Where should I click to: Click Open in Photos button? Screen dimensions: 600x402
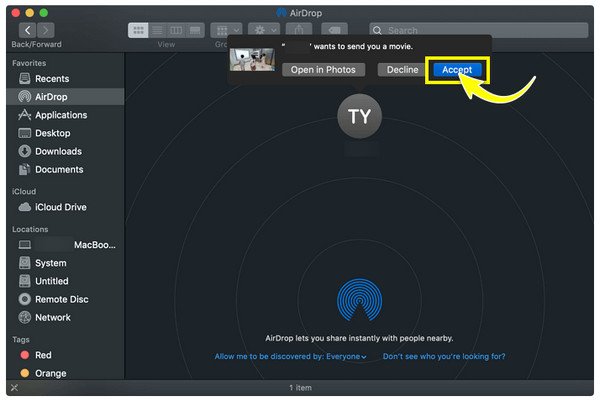[x=323, y=70]
